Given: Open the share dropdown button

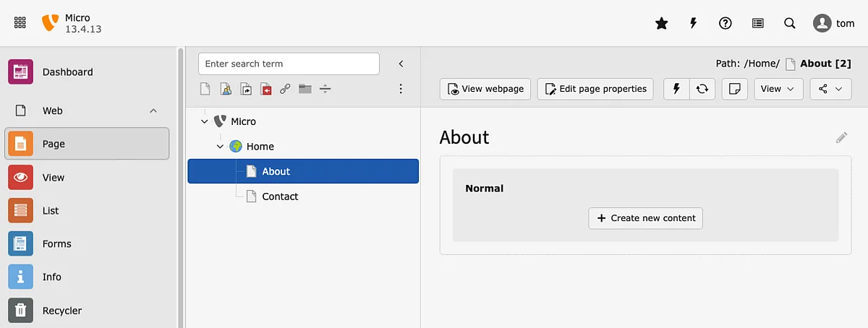Looking at the screenshot, I should pos(830,89).
